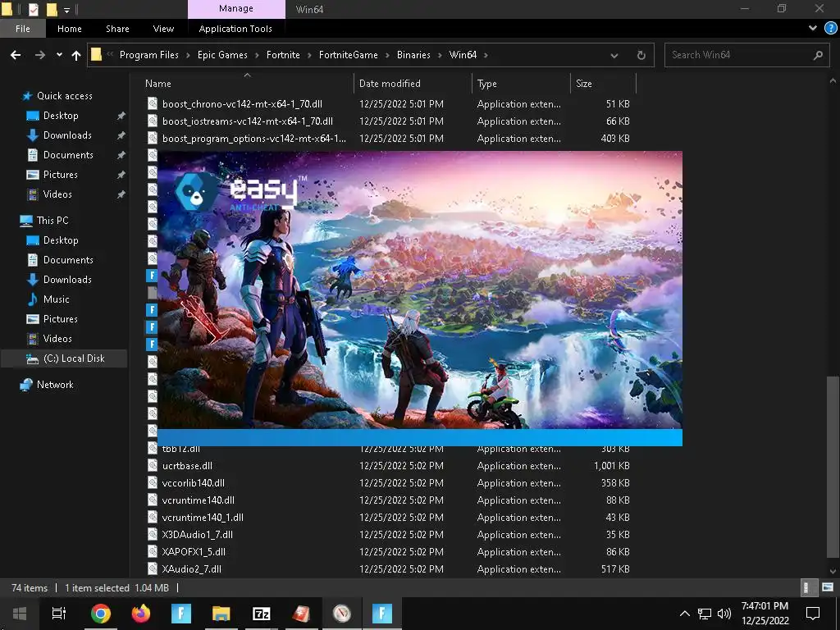Switch to details view layout icon
Image resolution: width=840 pixels, height=630 pixels.
[x=808, y=587]
